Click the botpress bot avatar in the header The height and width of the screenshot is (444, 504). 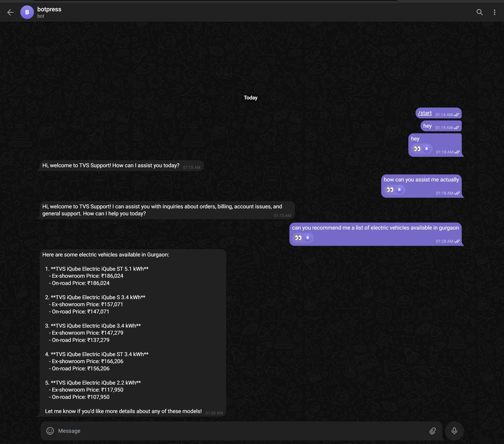(x=27, y=12)
